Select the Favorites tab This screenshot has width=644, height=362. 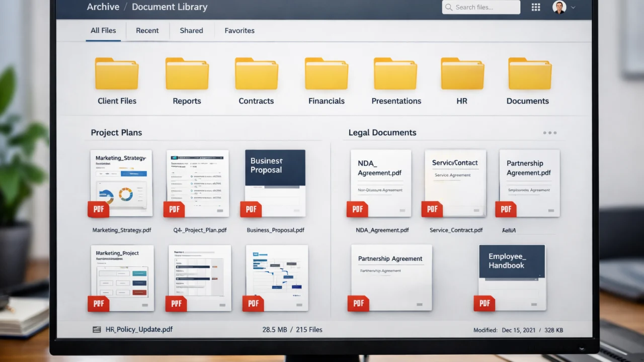239,31
